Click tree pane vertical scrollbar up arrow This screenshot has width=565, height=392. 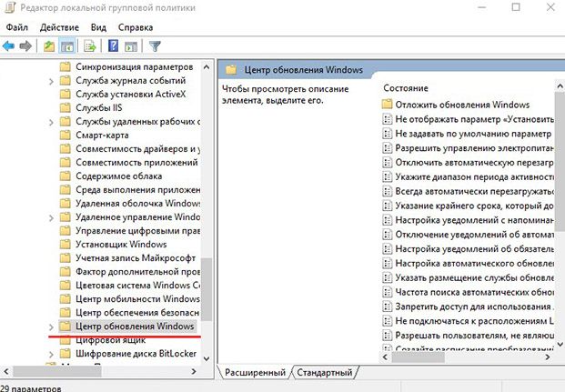pyautogui.click(x=207, y=67)
